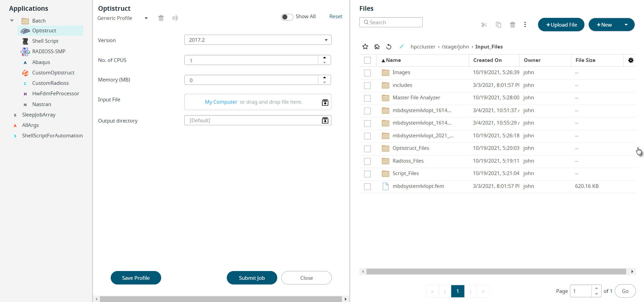
Task: Click the Upload File button
Action: point(561,25)
